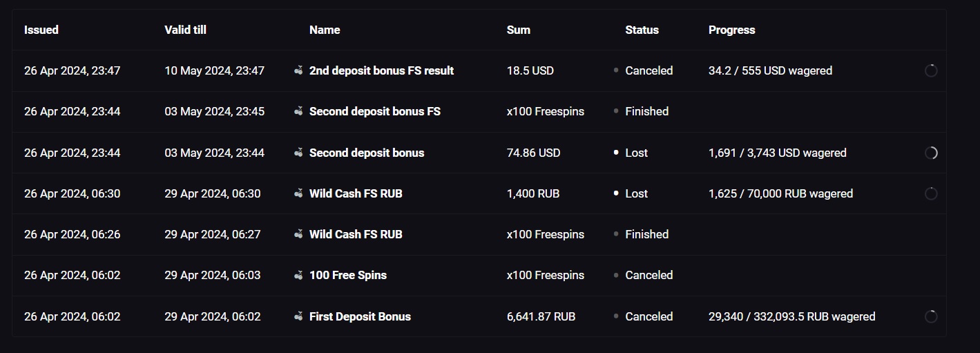Open the 2nd deposit bonus FS result entry
Viewport: 980px width, 353px height.
tap(381, 70)
